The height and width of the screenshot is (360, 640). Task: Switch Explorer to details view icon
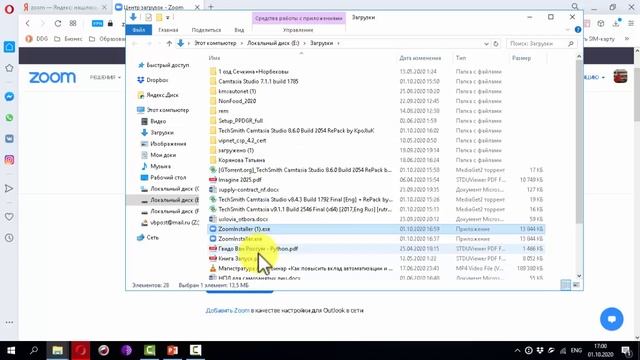coord(565,284)
